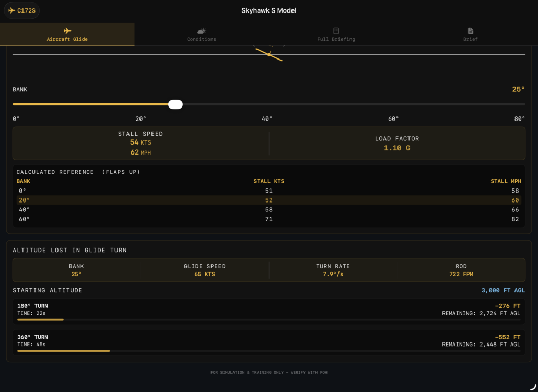Click the 1.10 G load factor value
The width and height of the screenshot is (538, 392).
[x=397, y=148]
